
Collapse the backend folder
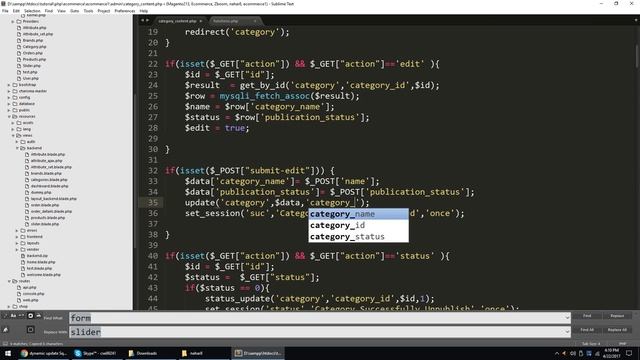point(17,148)
